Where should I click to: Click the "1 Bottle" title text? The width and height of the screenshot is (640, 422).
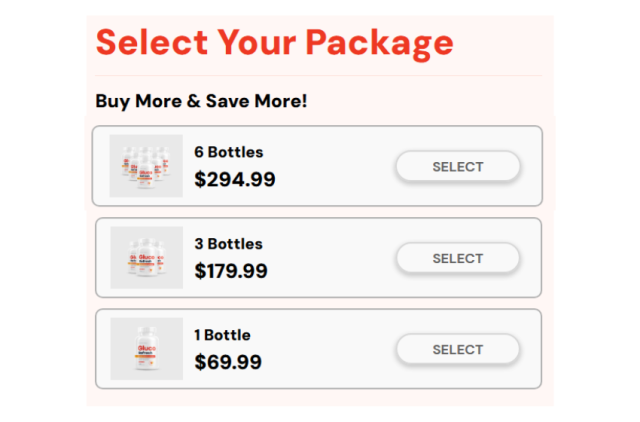coord(222,335)
